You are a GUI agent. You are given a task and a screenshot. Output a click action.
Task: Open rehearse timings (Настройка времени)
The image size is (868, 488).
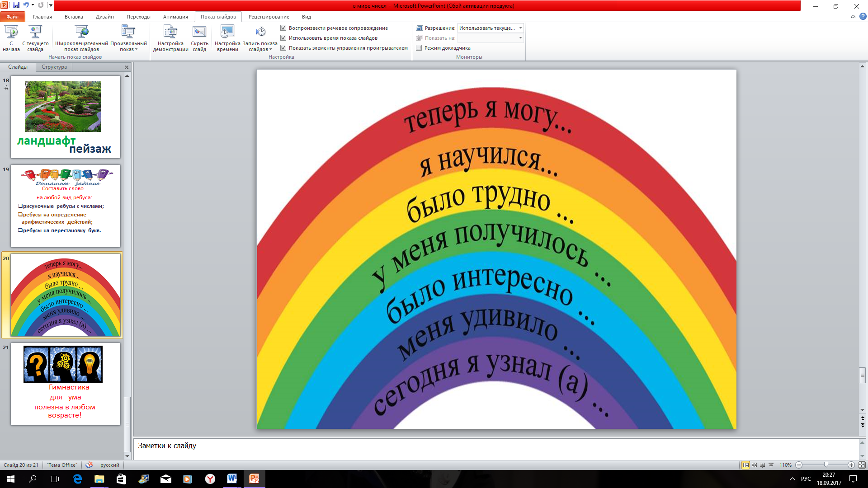227,38
